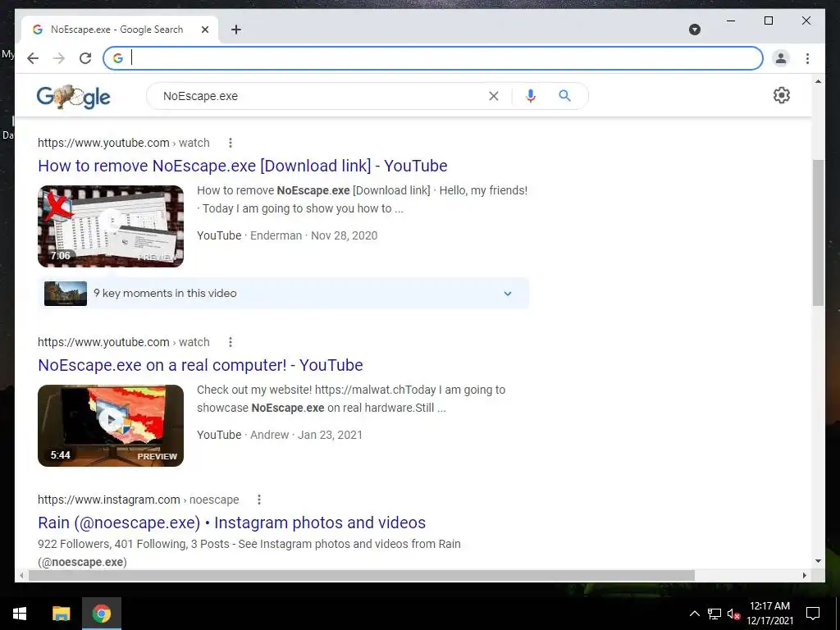Play the 5:44 video thumbnail
This screenshot has width=840, height=630.
[111, 426]
